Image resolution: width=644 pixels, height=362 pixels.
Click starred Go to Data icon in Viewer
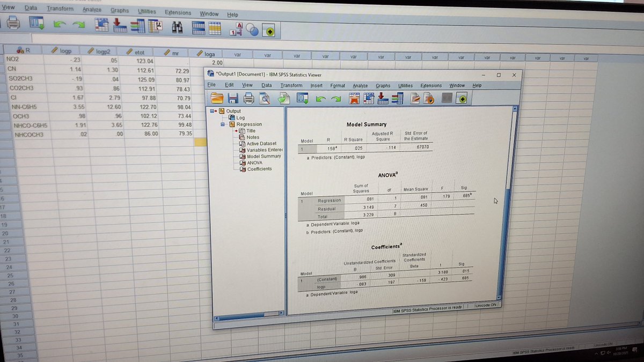[354, 98]
